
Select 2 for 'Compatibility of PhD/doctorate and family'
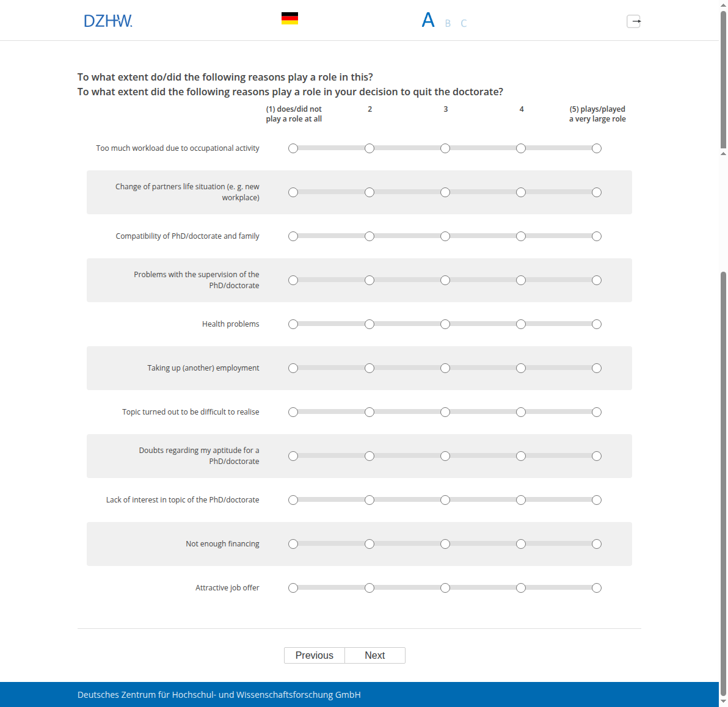click(369, 236)
